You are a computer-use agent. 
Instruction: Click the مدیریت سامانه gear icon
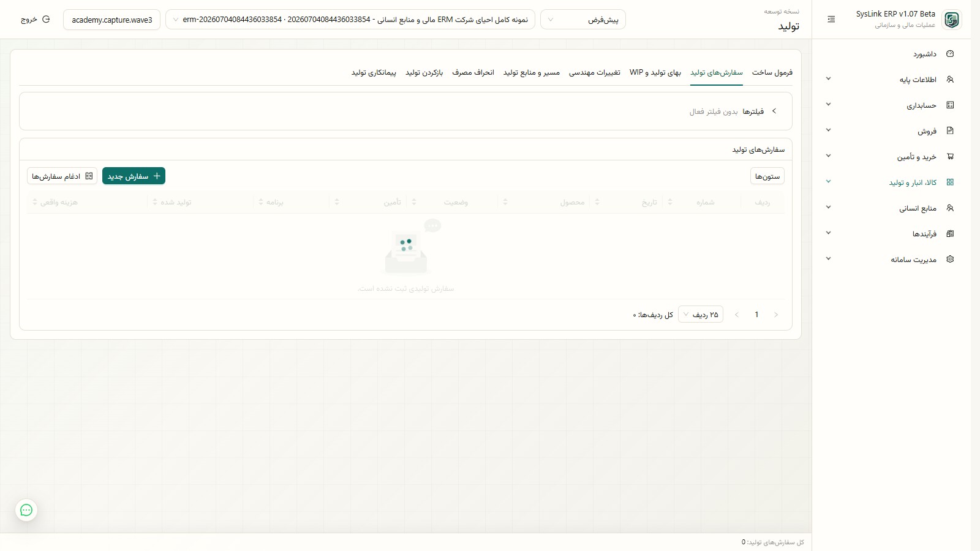coord(950,260)
